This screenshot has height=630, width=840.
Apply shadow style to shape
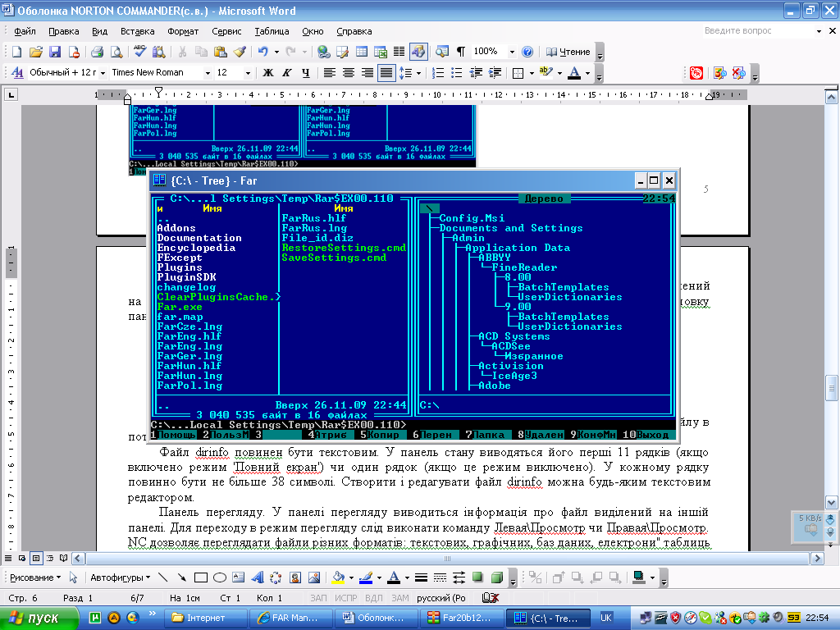pos(477,577)
